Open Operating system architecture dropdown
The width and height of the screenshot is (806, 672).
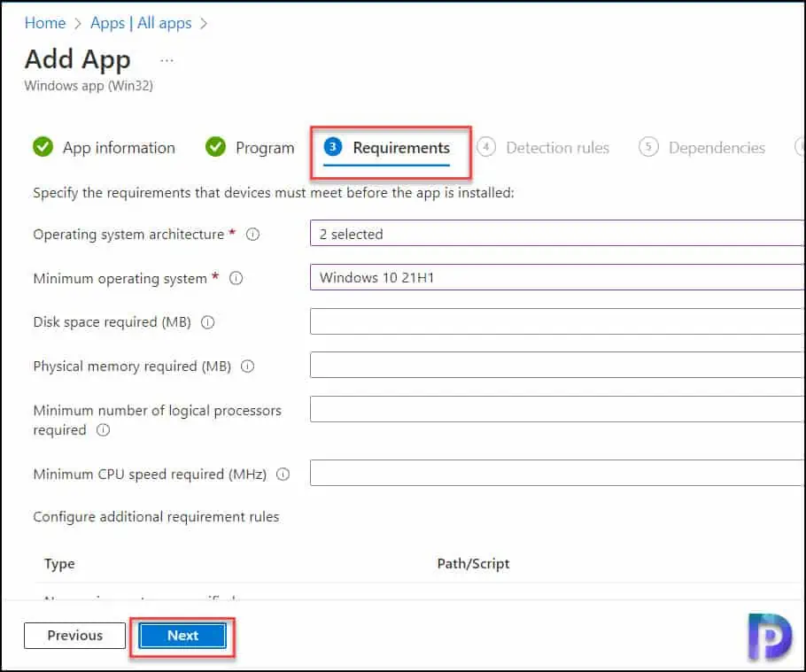[557, 233]
